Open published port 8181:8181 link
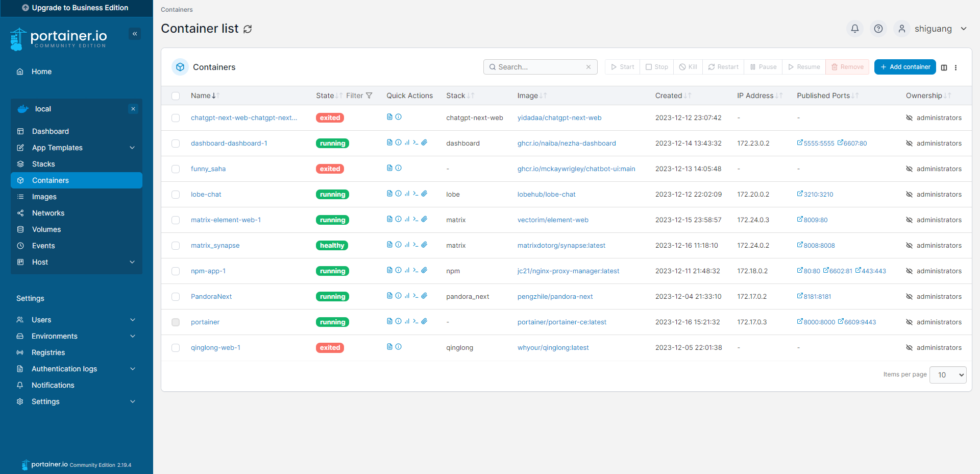Viewport: 980px width, 474px height. (814, 296)
